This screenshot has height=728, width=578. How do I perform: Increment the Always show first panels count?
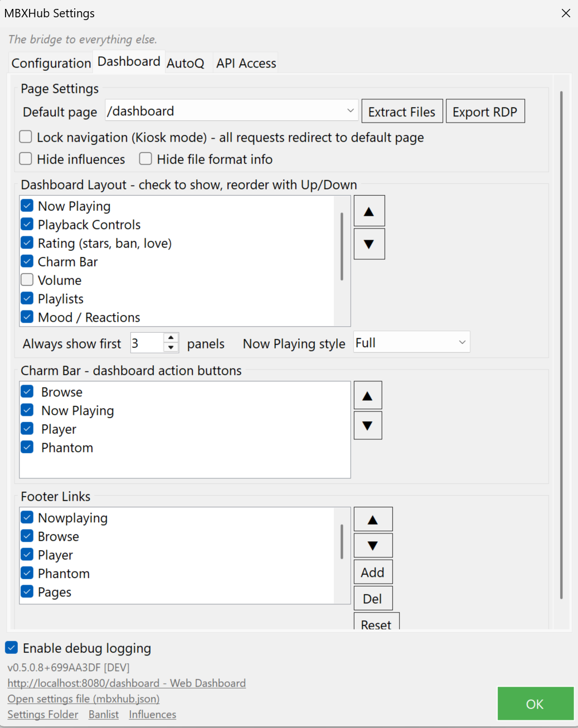(x=171, y=338)
